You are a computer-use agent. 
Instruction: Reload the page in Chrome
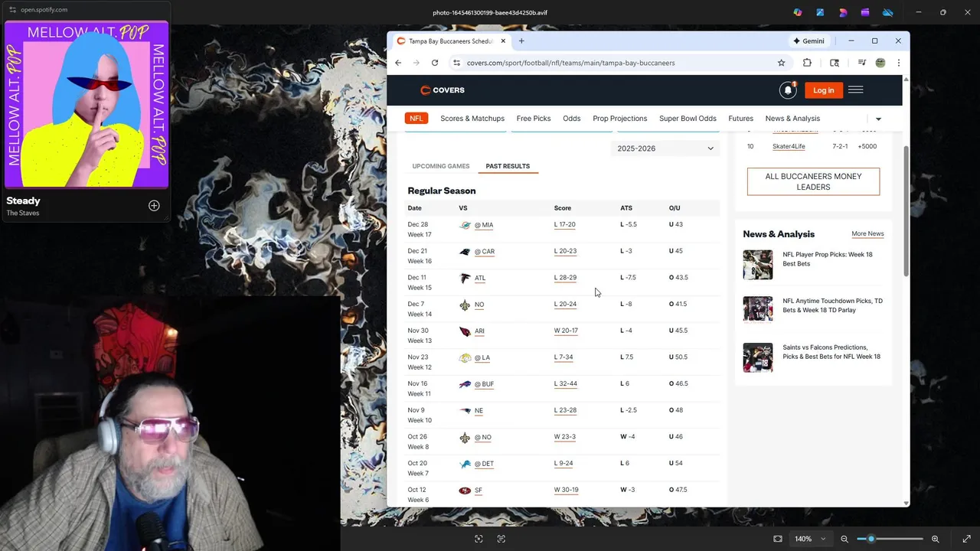pos(435,63)
